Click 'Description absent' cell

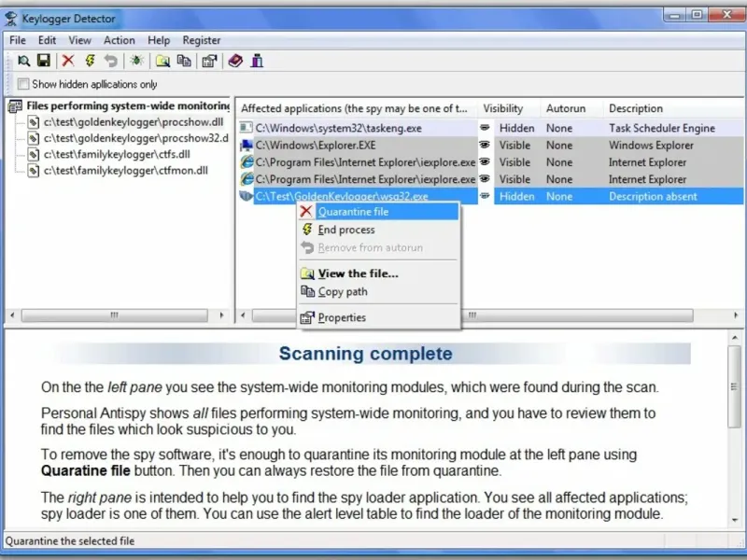[653, 196]
